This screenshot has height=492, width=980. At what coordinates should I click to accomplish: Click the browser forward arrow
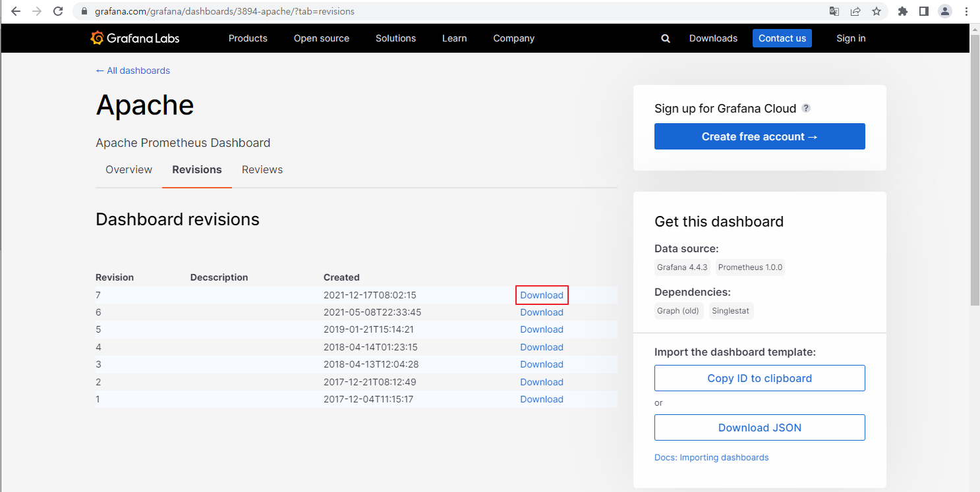pyautogui.click(x=37, y=11)
